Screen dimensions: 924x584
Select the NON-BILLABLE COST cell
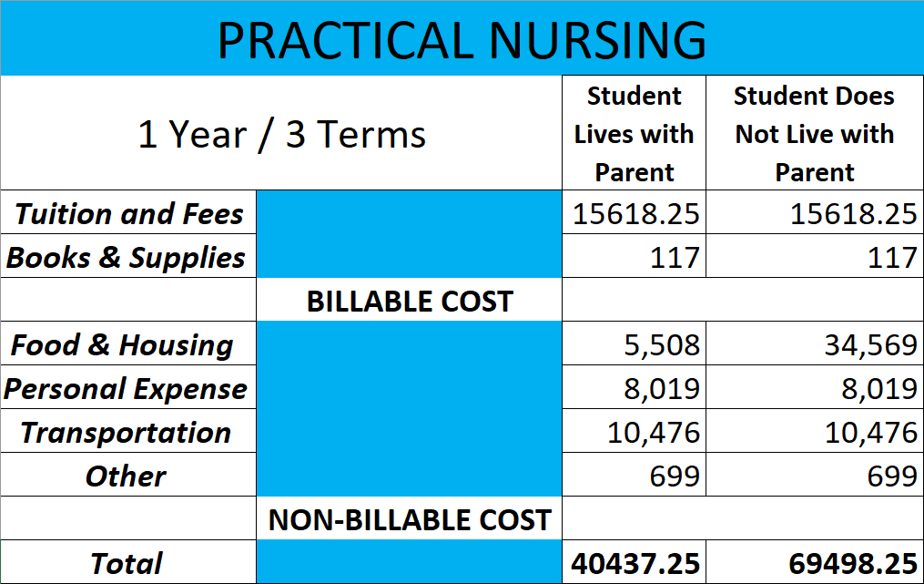pyautogui.click(x=410, y=517)
